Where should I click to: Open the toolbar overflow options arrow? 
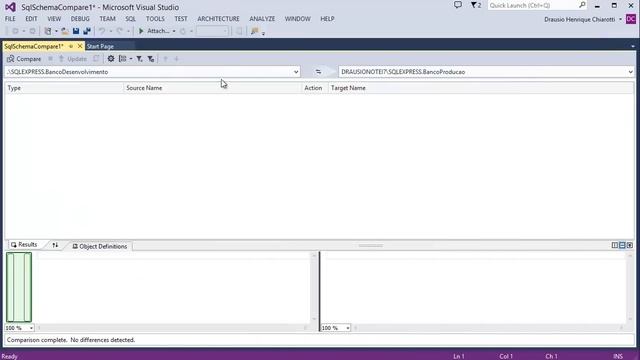(x=264, y=33)
